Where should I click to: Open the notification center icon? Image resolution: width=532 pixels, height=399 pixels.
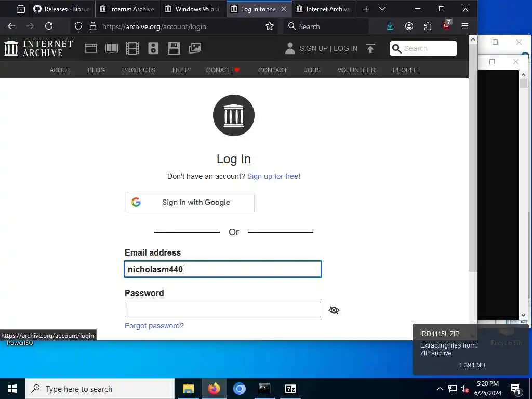pyautogui.click(x=516, y=389)
